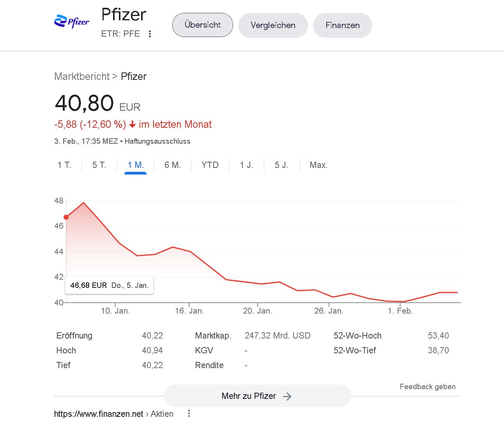
Task: Click the red data point on chart
Action: point(66,217)
